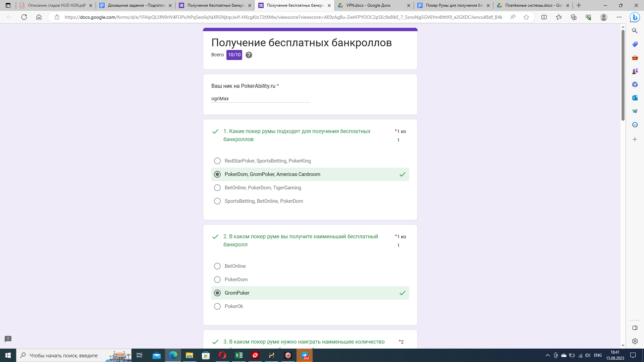
Task: Click the page vertical scrollbar thumb
Action: click(x=623, y=75)
